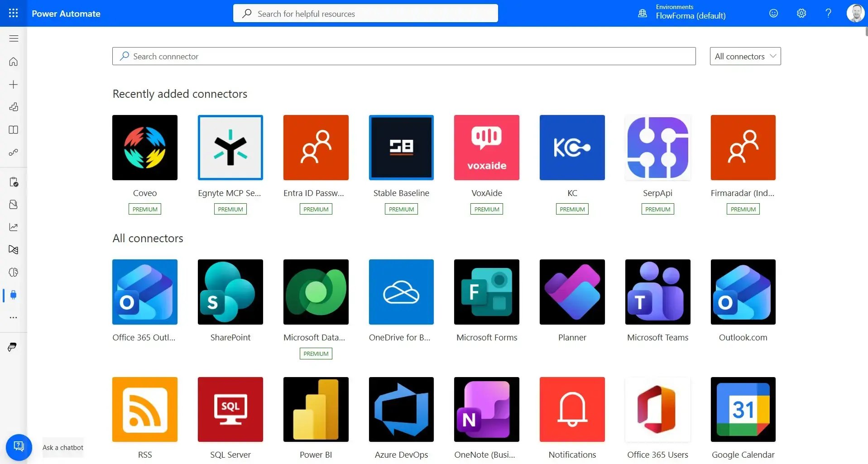Expand the More ellipsis in the sidebar
The image size is (868, 464).
tap(14, 318)
